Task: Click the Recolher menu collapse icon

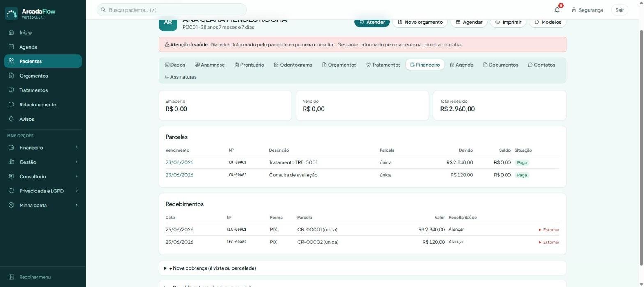Action: 11,277
